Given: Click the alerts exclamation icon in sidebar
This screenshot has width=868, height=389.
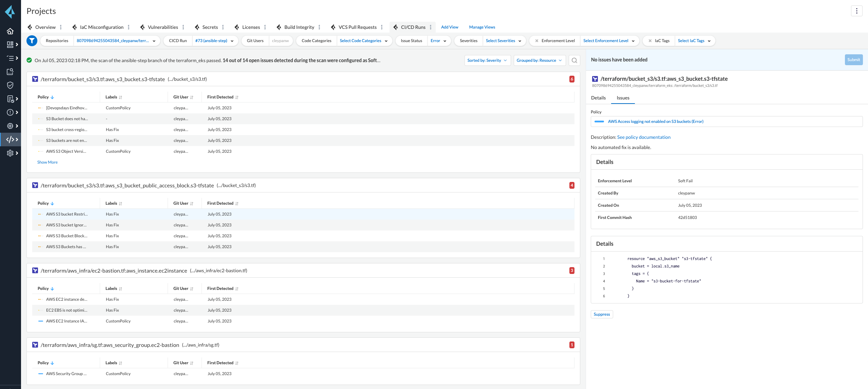Looking at the screenshot, I should (10, 112).
